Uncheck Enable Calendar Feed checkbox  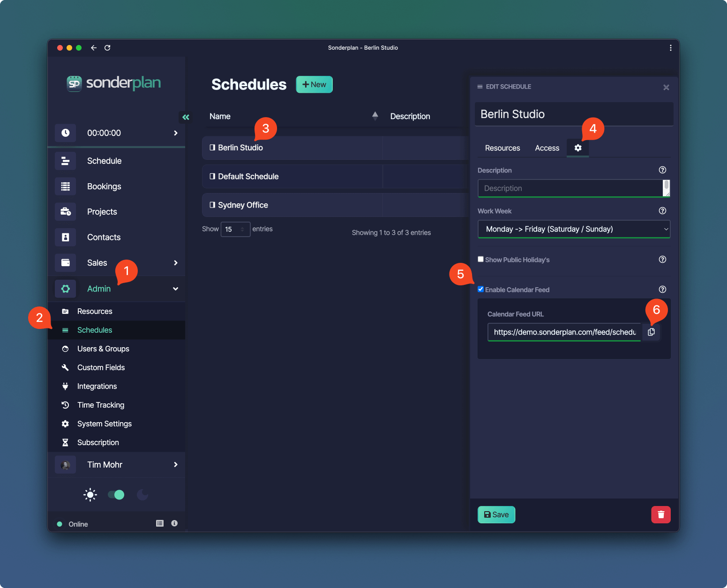[x=480, y=289]
